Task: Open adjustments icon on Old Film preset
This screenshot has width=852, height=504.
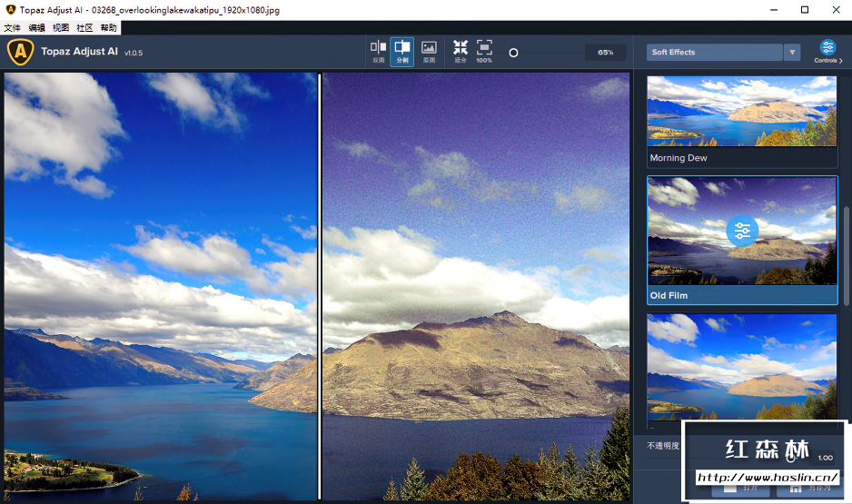Action: [x=742, y=231]
